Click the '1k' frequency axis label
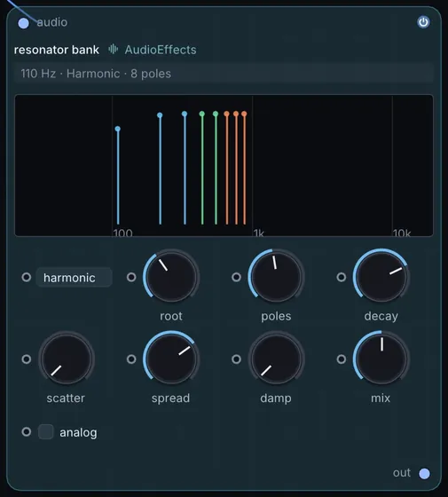The image size is (448, 497). point(259,233)
